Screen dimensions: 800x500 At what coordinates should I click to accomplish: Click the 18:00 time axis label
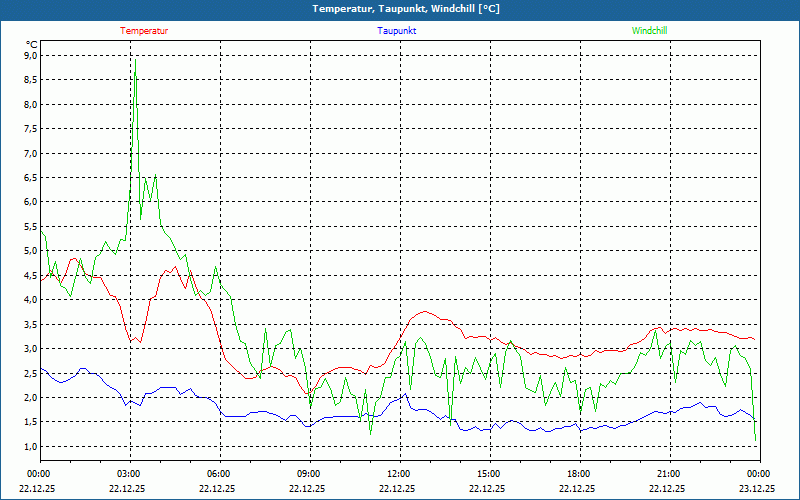coord(578,474)
